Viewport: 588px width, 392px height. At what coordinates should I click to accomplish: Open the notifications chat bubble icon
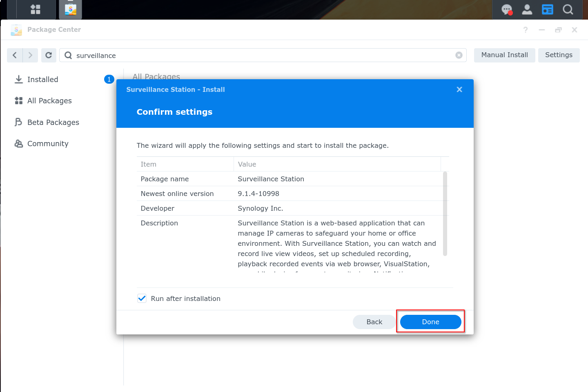tap(507, 9)
